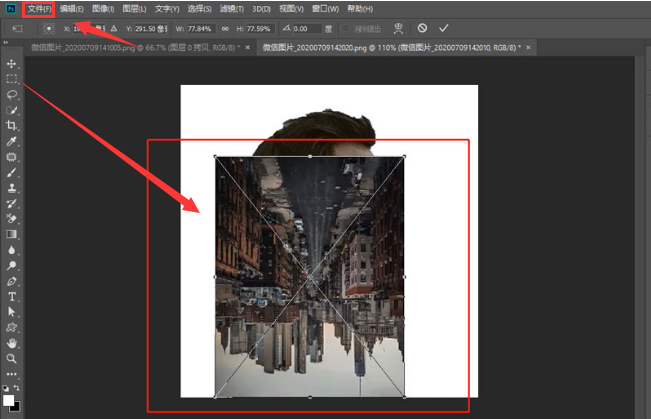Select the Eyedropper tool
The image size is (651, 419).
click(x=12, y=141)
